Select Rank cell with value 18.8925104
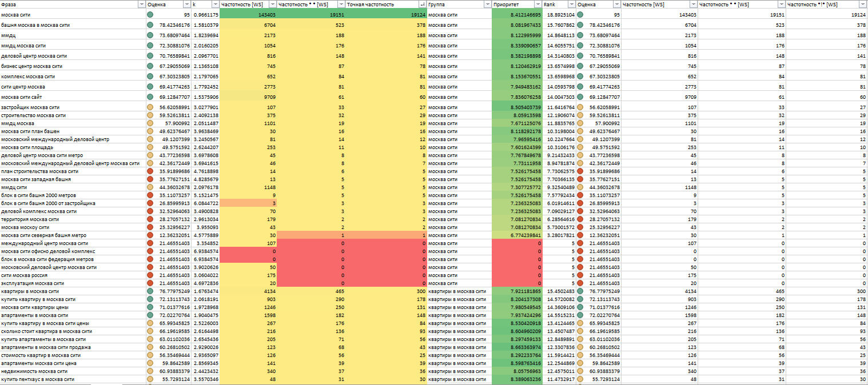The height and width of the screenshot is (385, 868). (x=559, y=15)
